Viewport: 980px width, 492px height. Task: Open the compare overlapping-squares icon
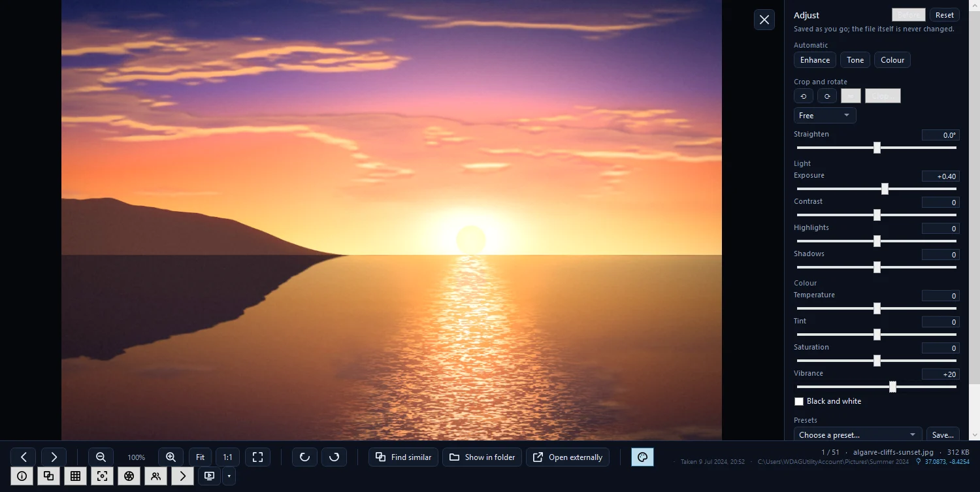tap(48, 476)
